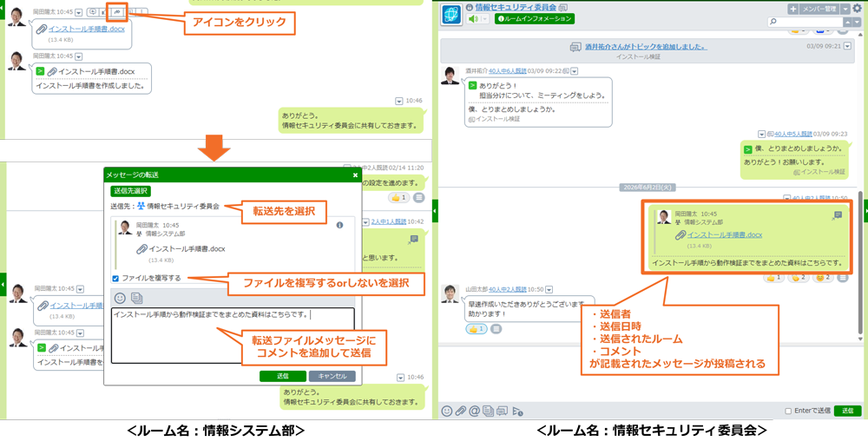Screen dimensions: 868x448
Task: Open menu arrow of second 岡田陽太 10:45 message, top panel
Action: coord(78,56)
